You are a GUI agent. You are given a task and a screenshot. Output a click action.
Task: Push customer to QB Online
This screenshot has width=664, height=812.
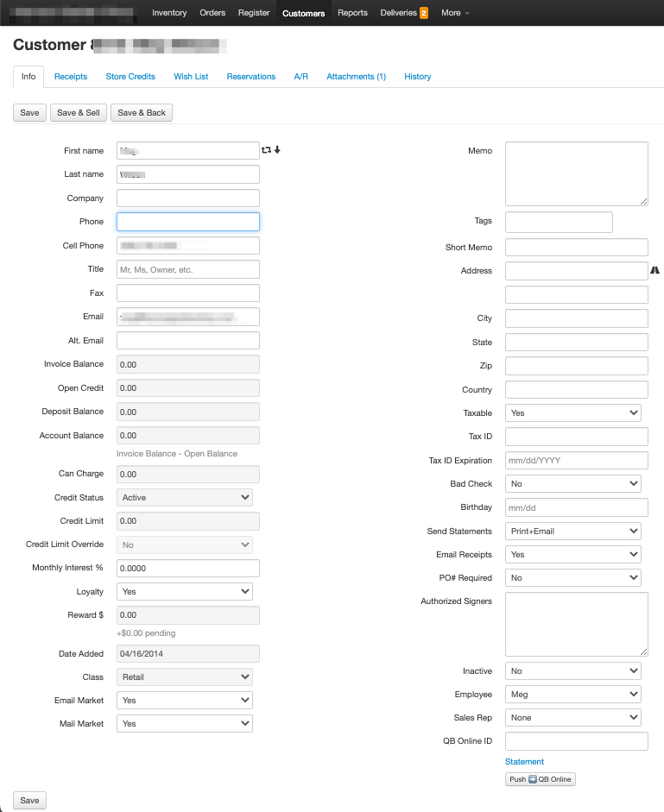(x=540, y=779)
